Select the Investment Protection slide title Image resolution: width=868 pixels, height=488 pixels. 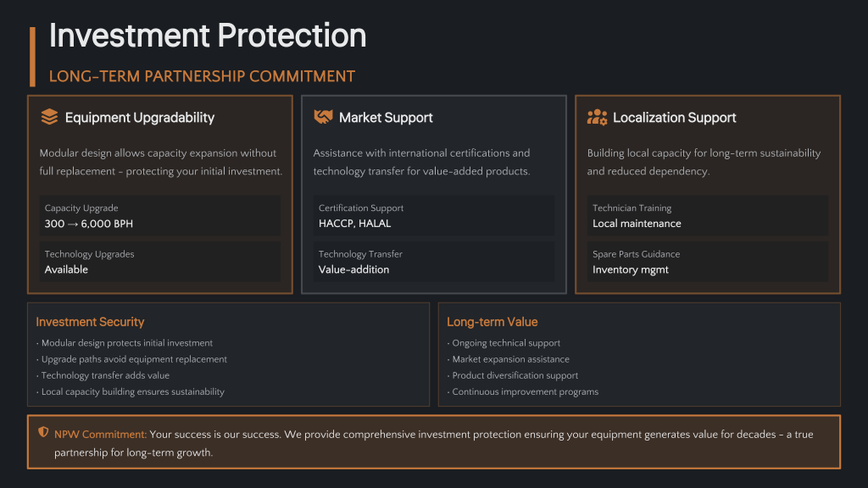coord(208,36)
